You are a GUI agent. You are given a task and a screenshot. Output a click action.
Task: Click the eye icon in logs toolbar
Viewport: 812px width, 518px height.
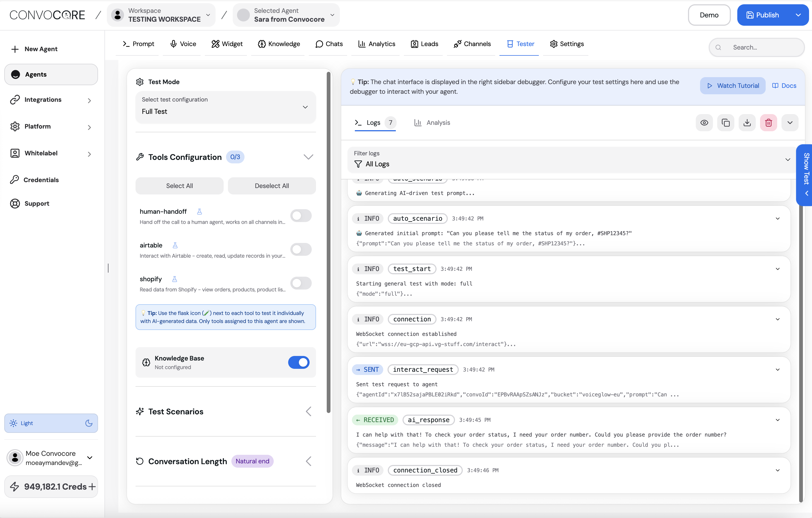(704, 122)
